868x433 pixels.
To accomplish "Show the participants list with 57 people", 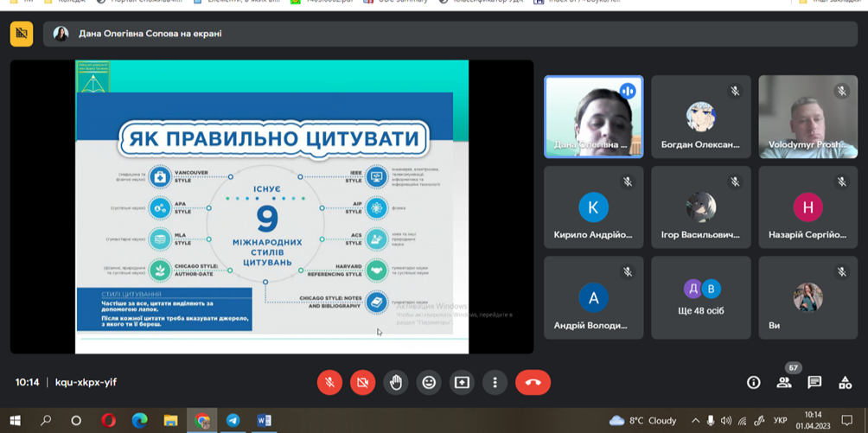I will point(784,382).
